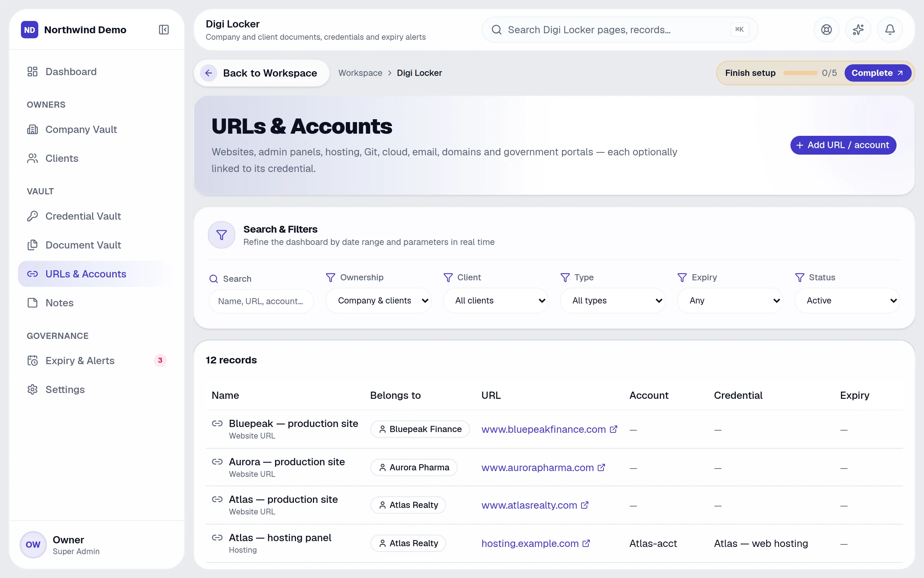The width and height of the screenshot is (924, 578).
Task: Open external link icon for hosting.example.com
Action: click(586, 543)
